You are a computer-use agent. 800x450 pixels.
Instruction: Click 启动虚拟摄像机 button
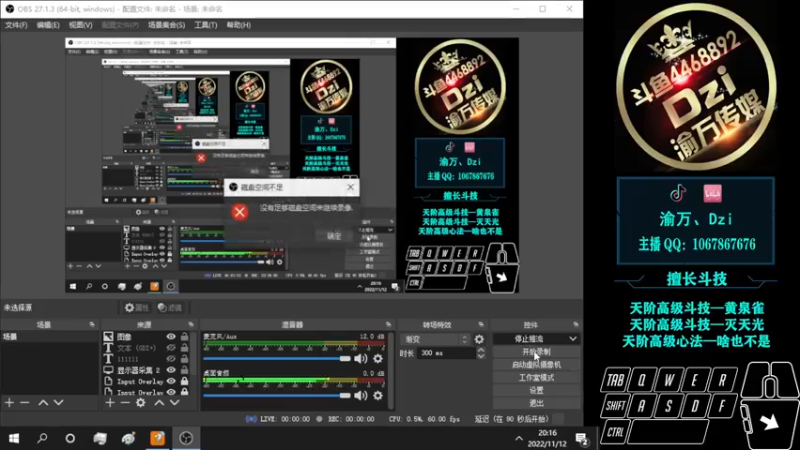536,365
